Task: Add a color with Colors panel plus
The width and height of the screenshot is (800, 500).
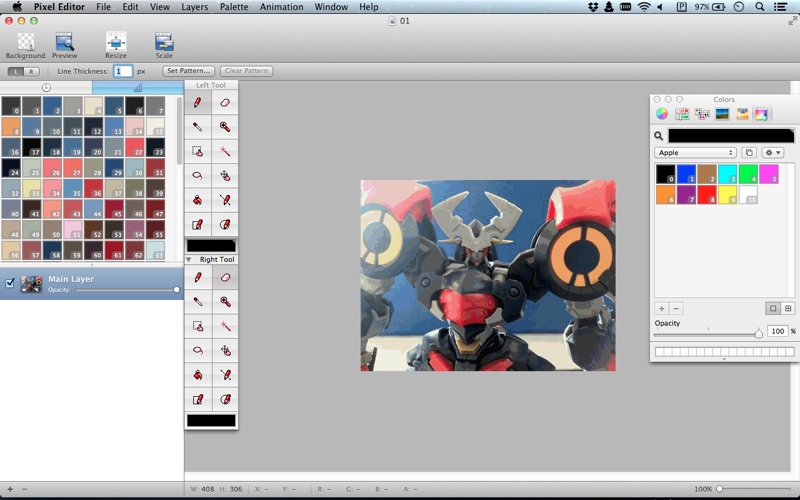Action: coord(661,308)
